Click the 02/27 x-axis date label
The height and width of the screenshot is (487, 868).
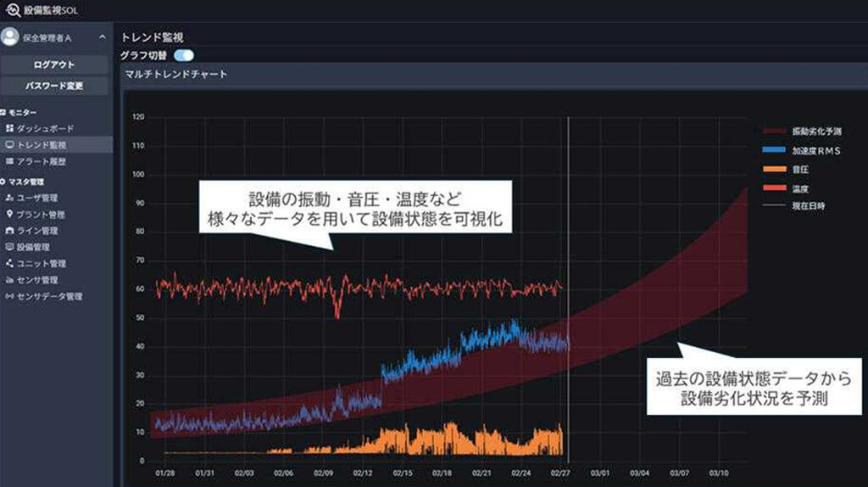pos(560,473)
